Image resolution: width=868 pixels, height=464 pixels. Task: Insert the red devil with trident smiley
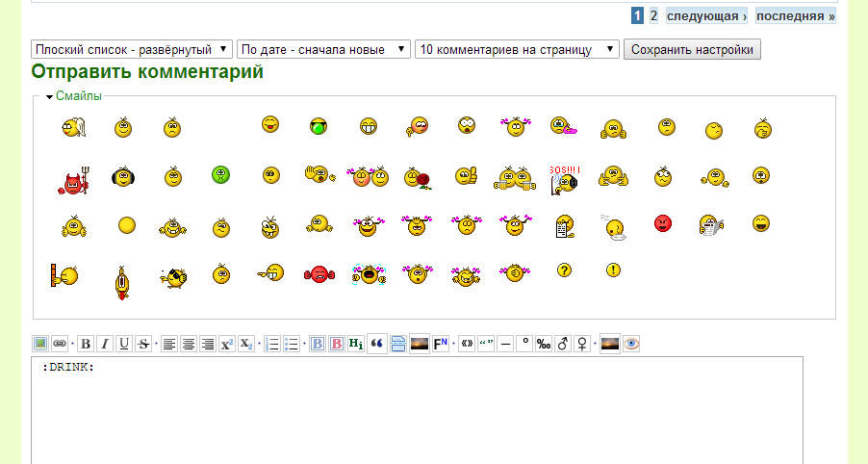(x=74, y=181)
